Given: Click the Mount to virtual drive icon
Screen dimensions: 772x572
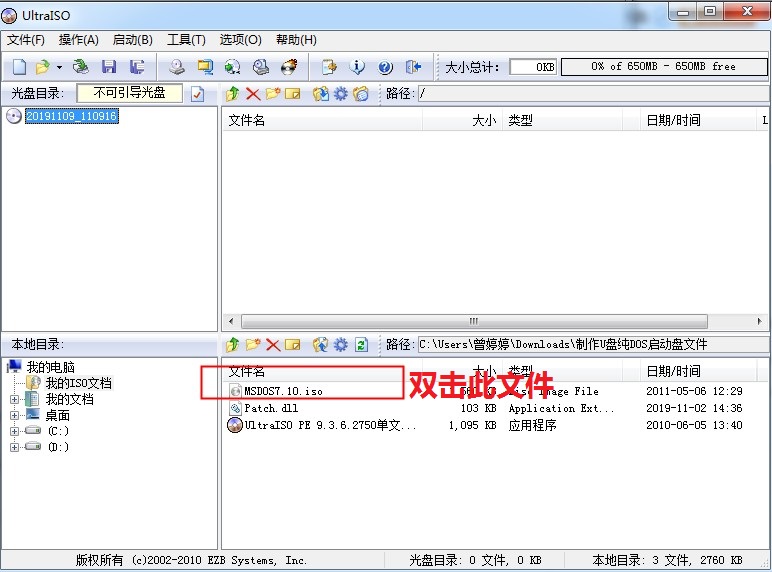Looking at the screenshot, I should click(261, 66).
